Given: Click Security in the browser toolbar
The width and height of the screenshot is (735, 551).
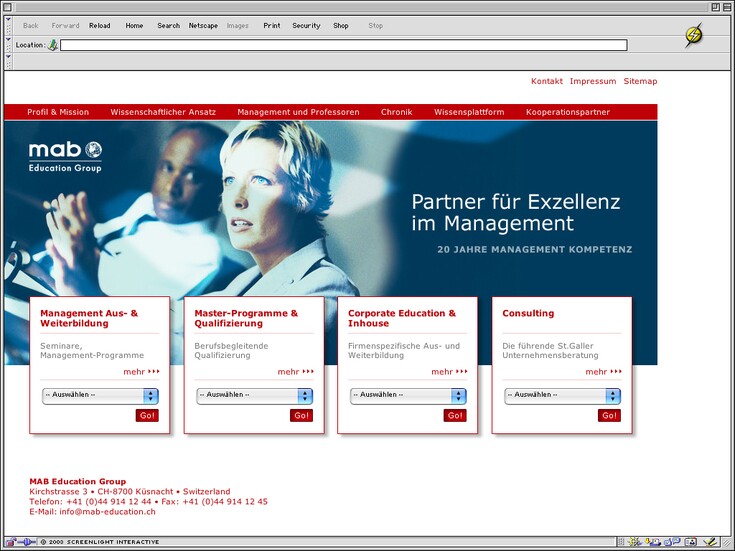Looking at the screenshot, I should tap(306, 26).
